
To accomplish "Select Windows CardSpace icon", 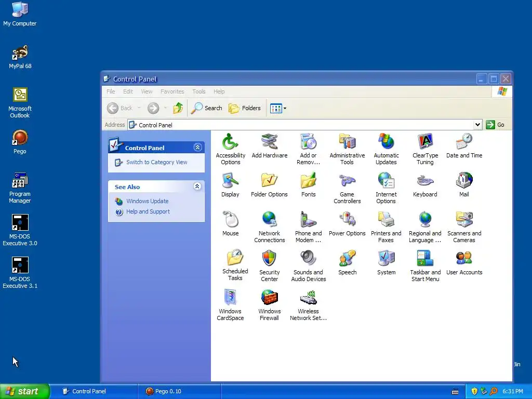I will coord(230,298).
